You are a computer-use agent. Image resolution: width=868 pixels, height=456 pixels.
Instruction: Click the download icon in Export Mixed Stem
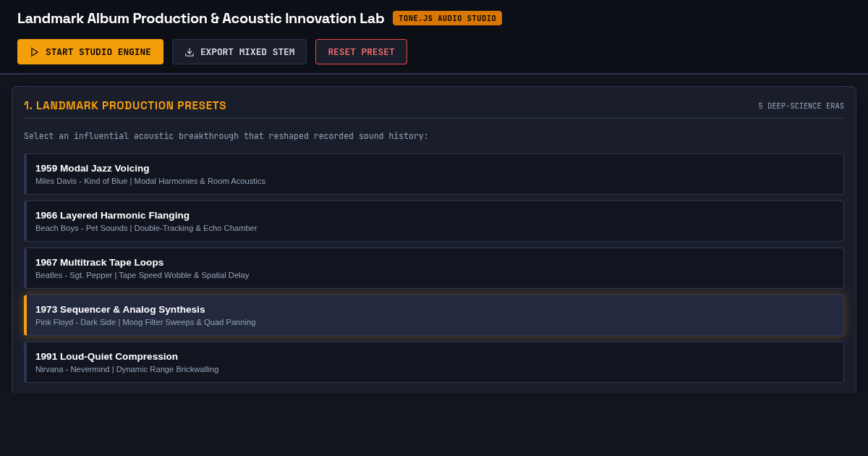[x=190, y=52]
